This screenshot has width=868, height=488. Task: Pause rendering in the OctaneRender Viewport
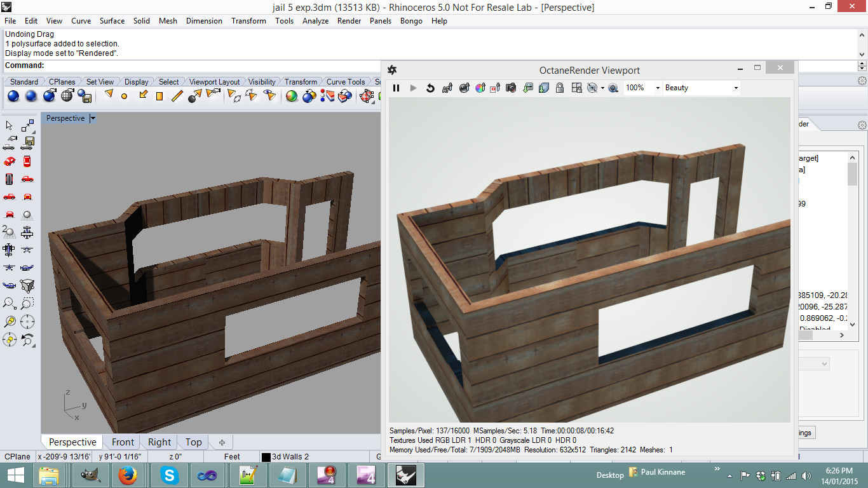tap(396, 88)
